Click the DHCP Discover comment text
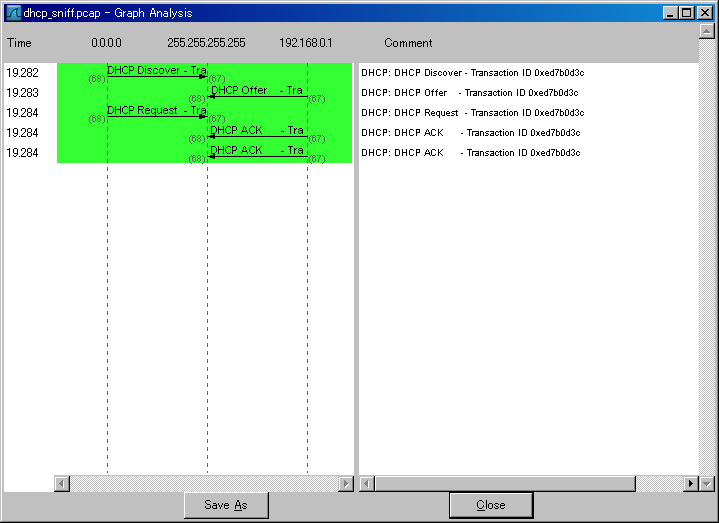The height and width of the screenshot is (523, 719). coord(472,73)
